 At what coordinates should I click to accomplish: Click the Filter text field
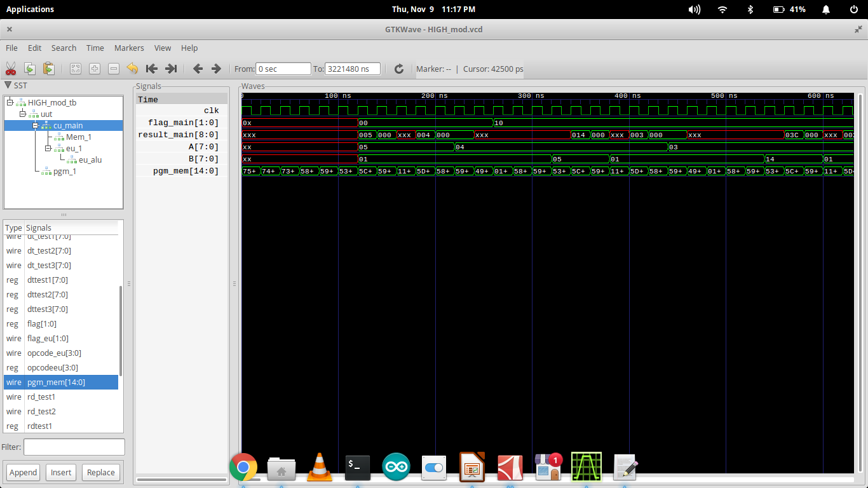pyautogui.click(x=74, y=447)
